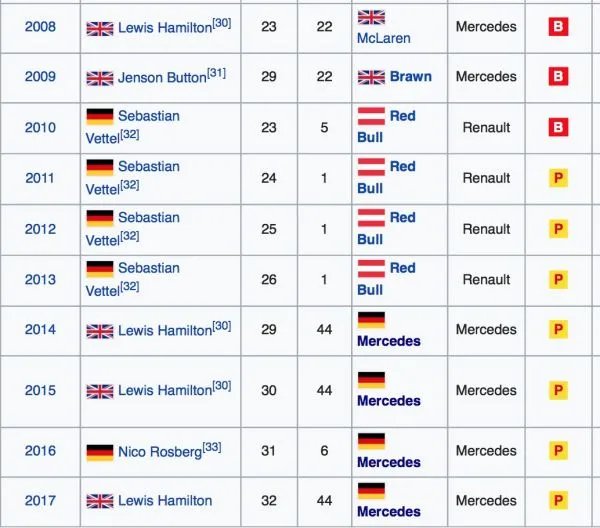Click the German flag beside Nico Rosberg
Viewport: 600px width, 528px height.
(100, 452)
